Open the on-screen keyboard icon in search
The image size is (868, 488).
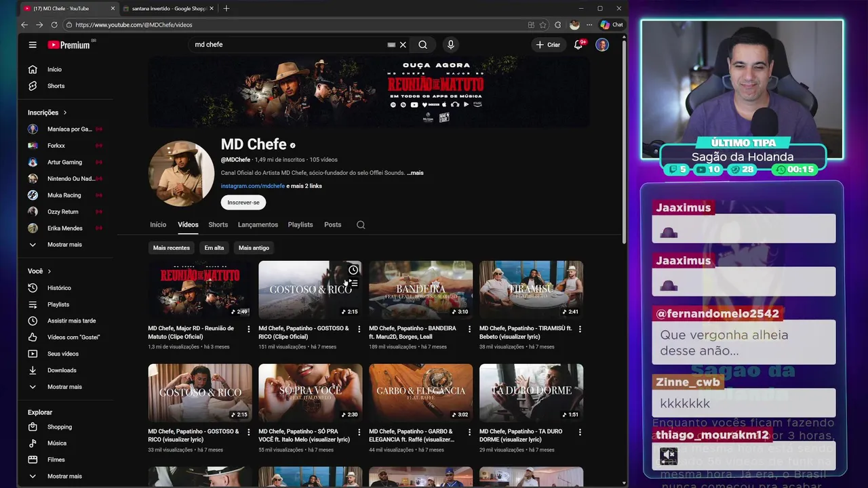coord(391,45)
